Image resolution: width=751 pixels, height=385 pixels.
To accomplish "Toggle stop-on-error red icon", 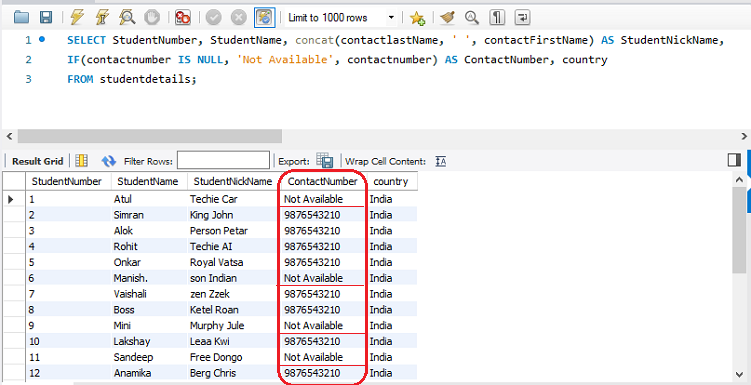I will [182, 18].
